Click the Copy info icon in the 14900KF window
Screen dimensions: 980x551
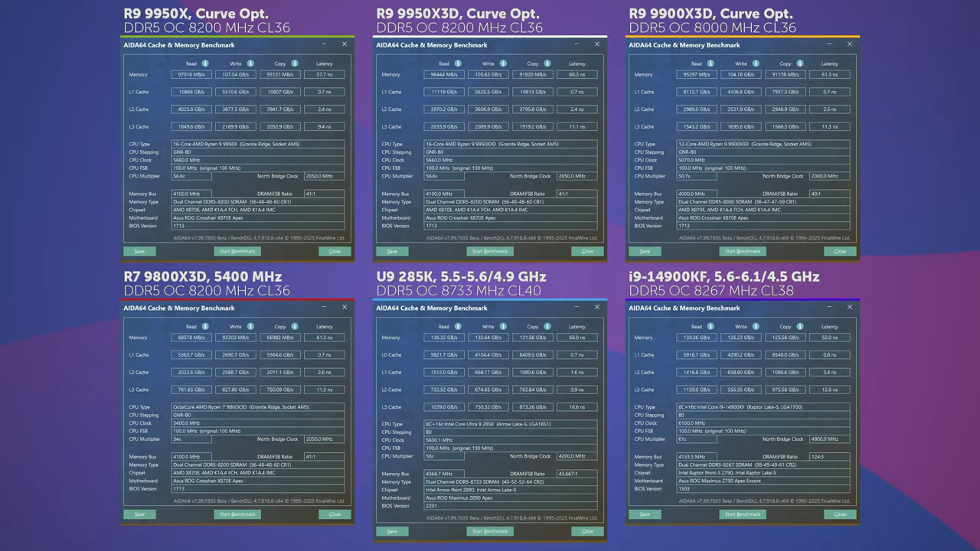coord(800,327)
